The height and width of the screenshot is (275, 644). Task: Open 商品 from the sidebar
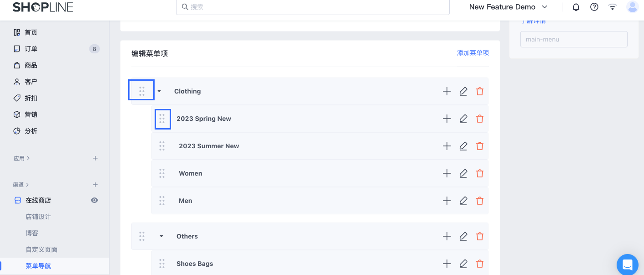pyautogui.click(x=31, y=65)
